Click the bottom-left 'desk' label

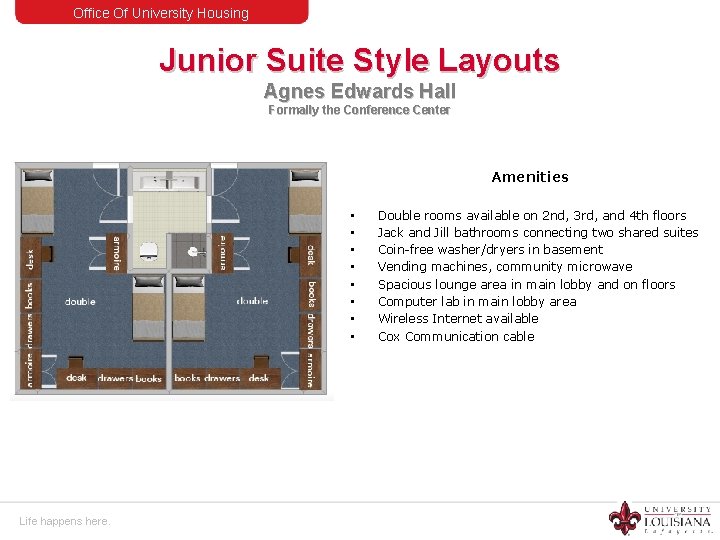coord(76,377)
